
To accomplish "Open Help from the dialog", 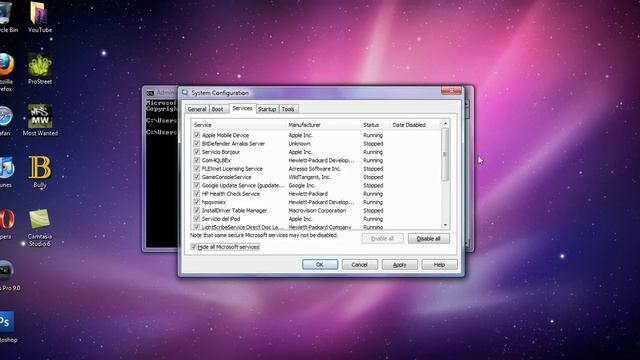I will [439, 265].
